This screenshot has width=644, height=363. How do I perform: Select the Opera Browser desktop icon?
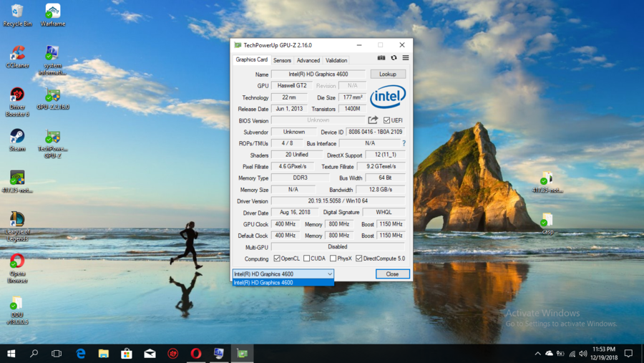click(17, 268)
